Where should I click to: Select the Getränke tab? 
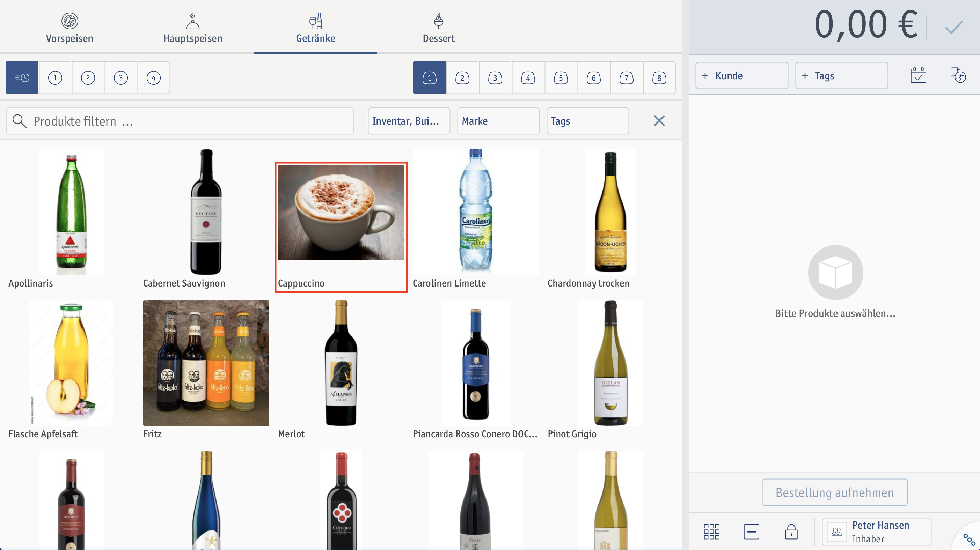pyautogui.click(x=316, y=27)
